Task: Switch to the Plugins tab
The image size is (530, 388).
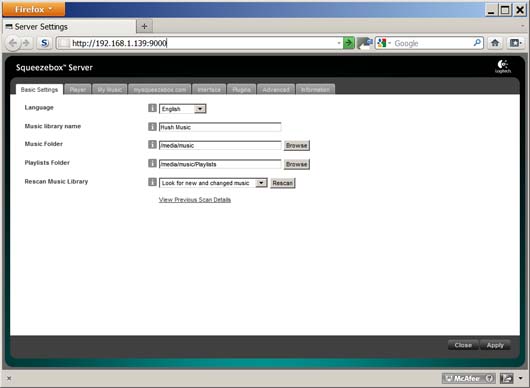Action: click(x=241, y=90)
